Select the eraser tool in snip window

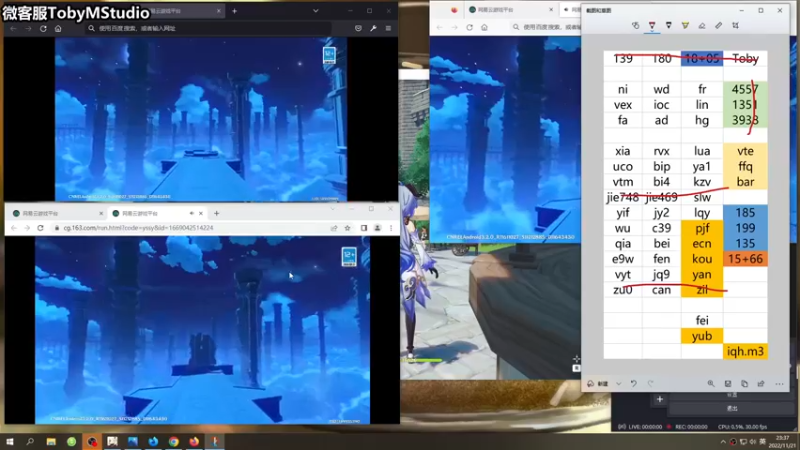pyautogui.click(x=702, y=25)
